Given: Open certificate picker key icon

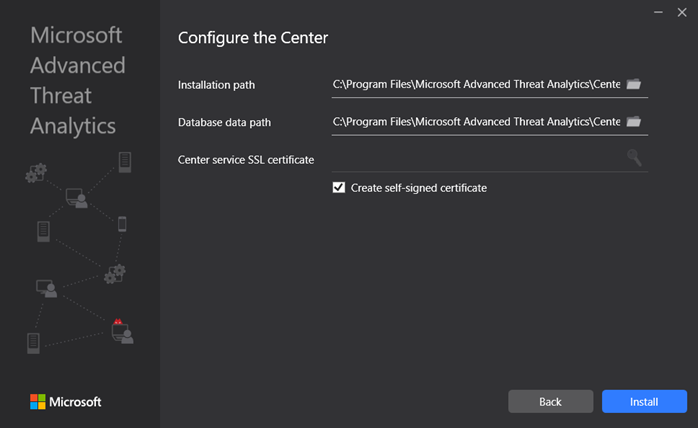Looking at the screenshot, I should point(634,158).
